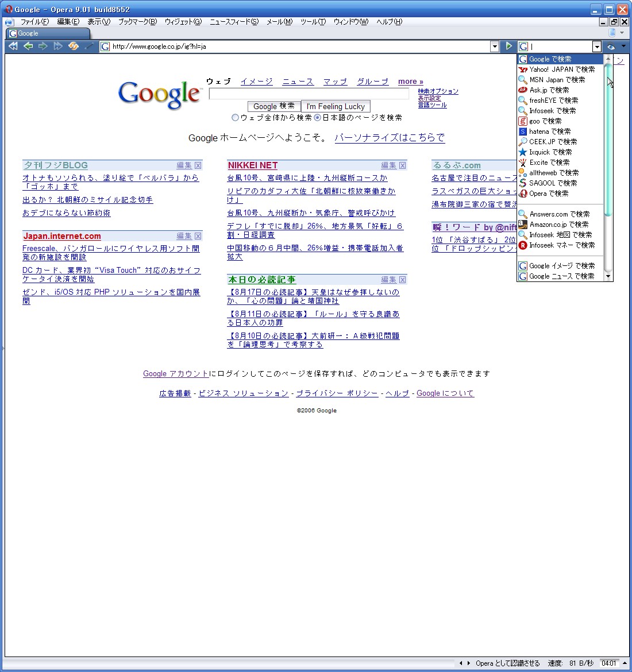
Task: Choose Google イメージ で検索 in the search list
Action: [560, 266]
